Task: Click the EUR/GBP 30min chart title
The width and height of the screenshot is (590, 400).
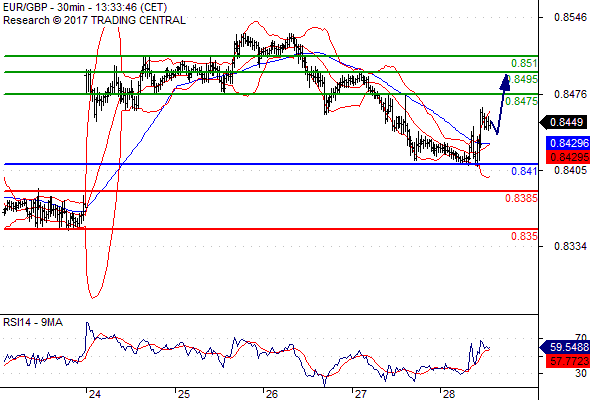Action: pyautogui.click(x=85, y=8)
